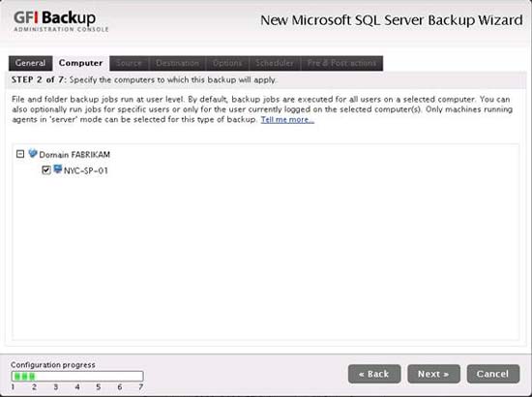The width and height of the screenshot is (532, 397).
Task: Switch to the General tab
Action: tap(31, 63)
